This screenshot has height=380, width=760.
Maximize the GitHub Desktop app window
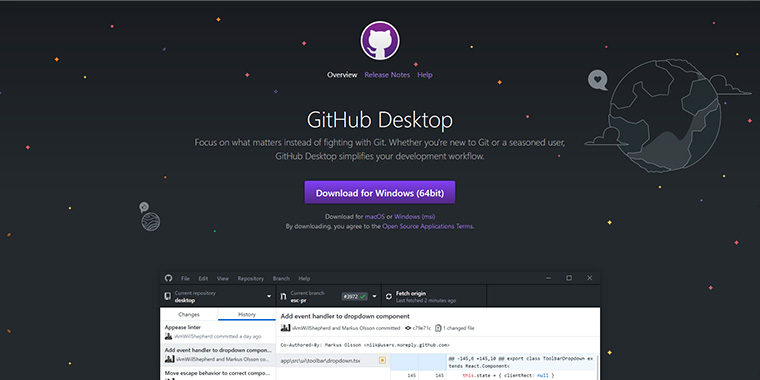tap(569, 278)
